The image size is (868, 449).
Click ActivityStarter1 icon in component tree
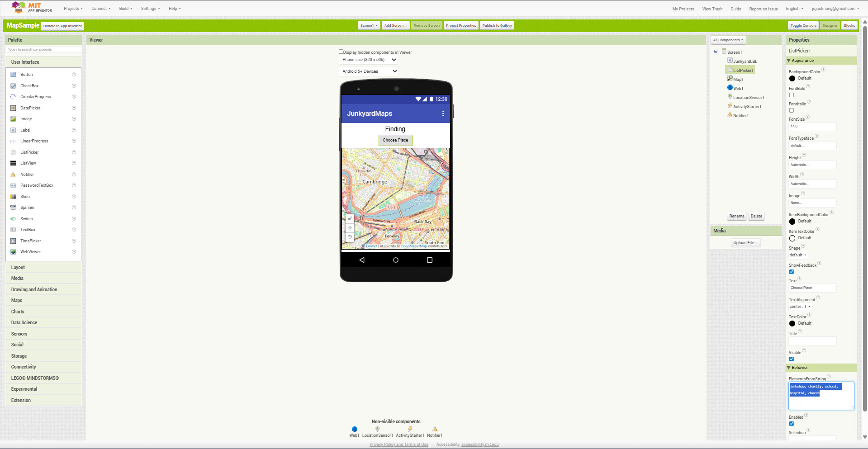[x=730, y=106]
